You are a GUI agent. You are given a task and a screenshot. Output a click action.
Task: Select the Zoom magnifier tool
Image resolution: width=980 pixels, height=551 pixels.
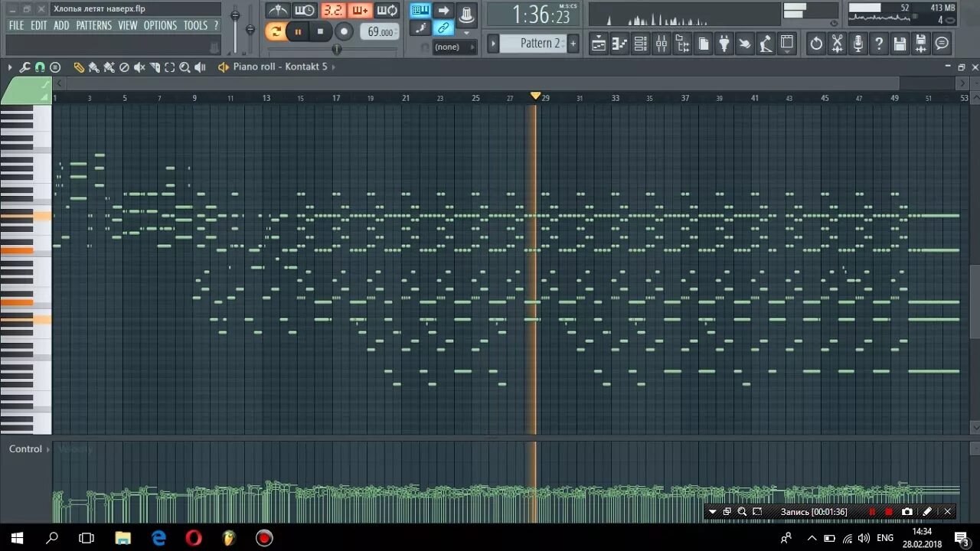[x=185, y=67]
